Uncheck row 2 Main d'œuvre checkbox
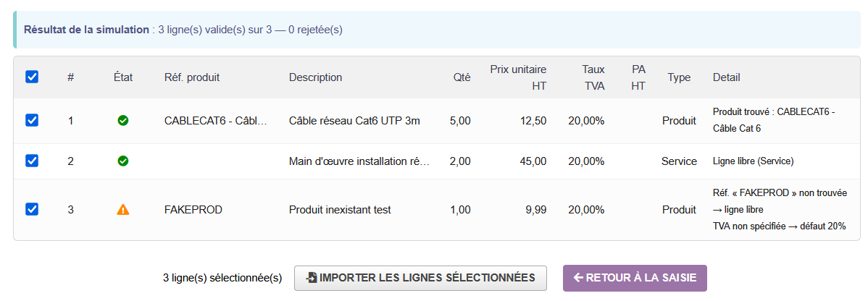The height and width of the screenshot is (301, 868). tap(32, 161)
